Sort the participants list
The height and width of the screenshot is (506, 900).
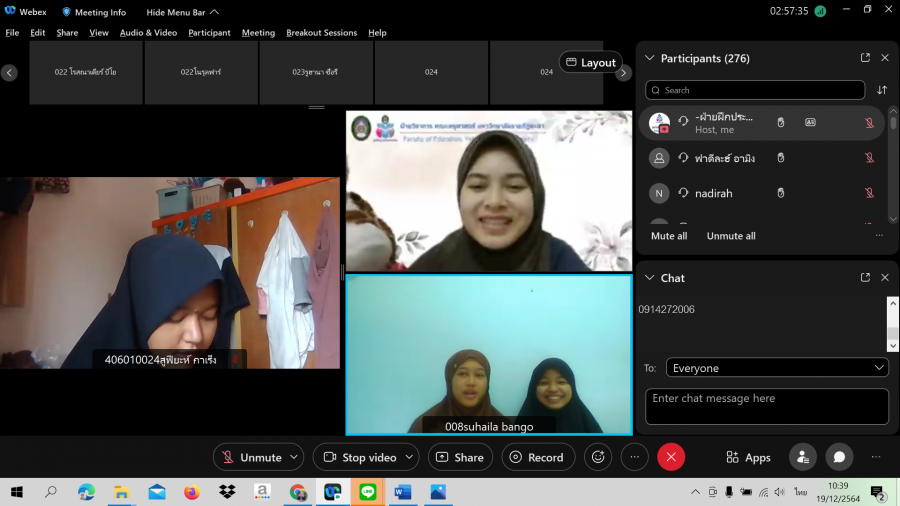coord(882,90)
